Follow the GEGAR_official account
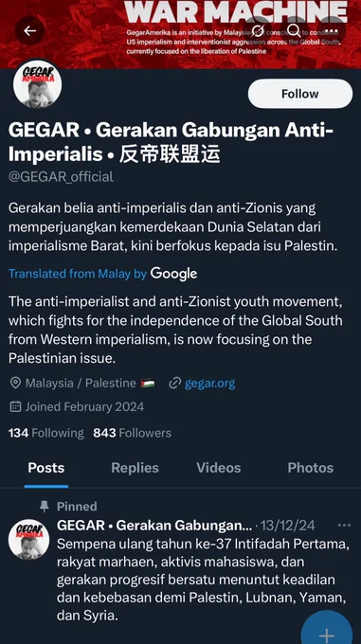The image size is (361, 644). [x=300, y=94]
